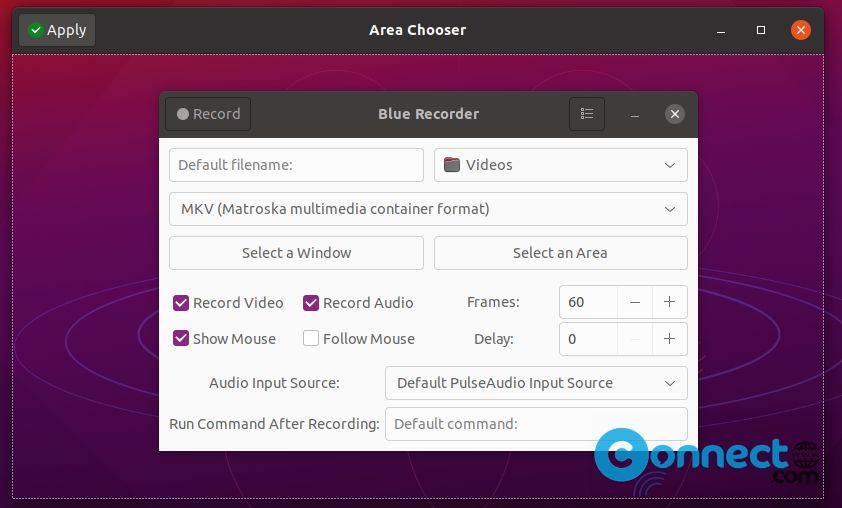Enable the Follow Mouse checkbox
Viewport: 842px width, 508px height.
[x=311, y=338]
